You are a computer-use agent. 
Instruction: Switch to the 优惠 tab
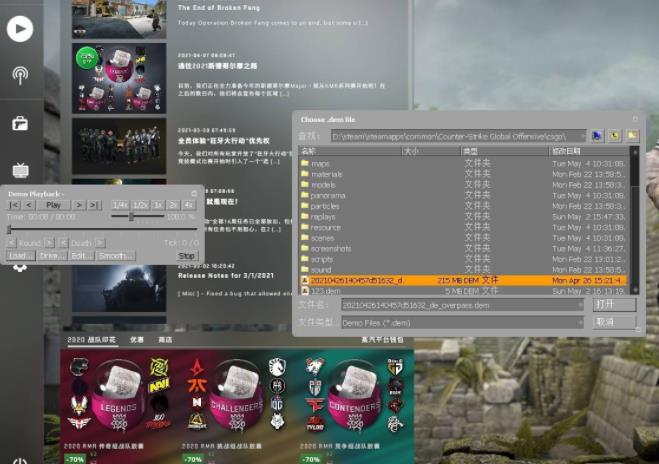coord(137,340)
